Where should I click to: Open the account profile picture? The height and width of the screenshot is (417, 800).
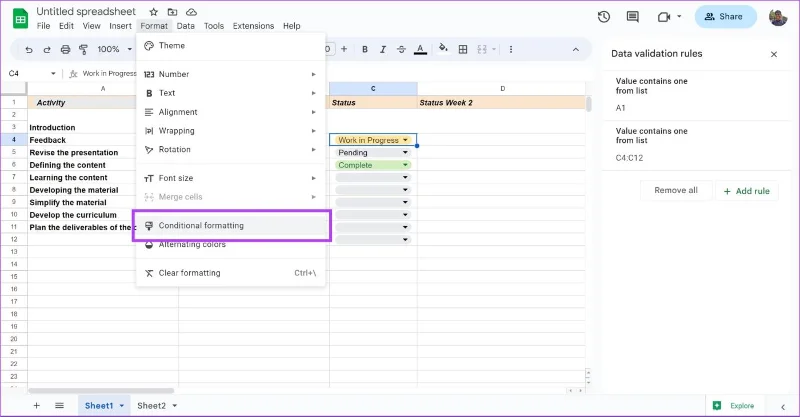[778, 17]
